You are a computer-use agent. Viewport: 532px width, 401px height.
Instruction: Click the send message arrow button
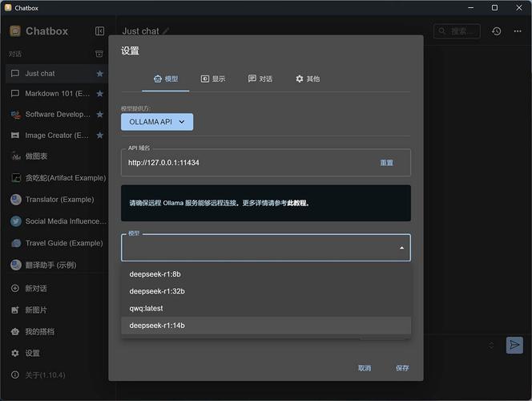(x=514, y=345)
